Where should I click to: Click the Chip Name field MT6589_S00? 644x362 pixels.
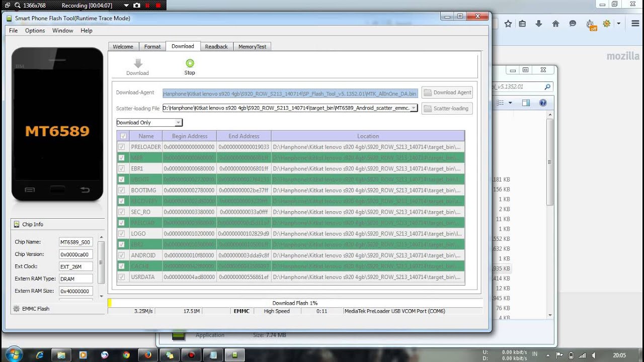pyautogui.click(x=76, y=242)
